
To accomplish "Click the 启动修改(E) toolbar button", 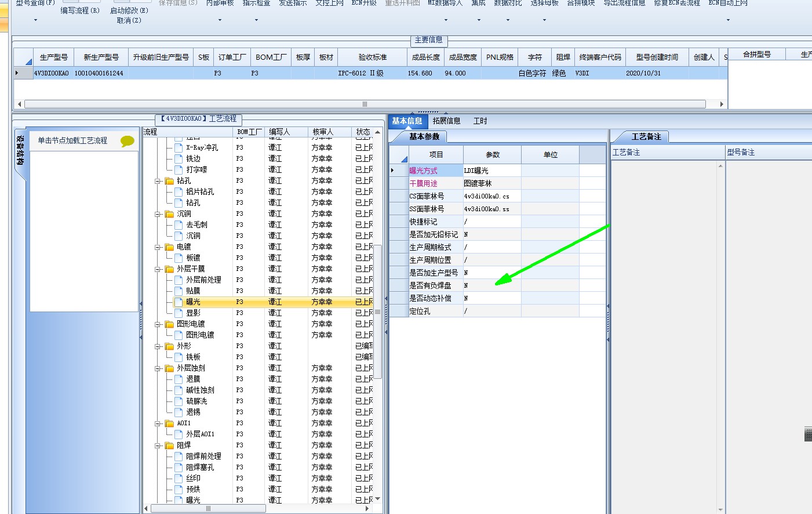I will tap(129, 10).
